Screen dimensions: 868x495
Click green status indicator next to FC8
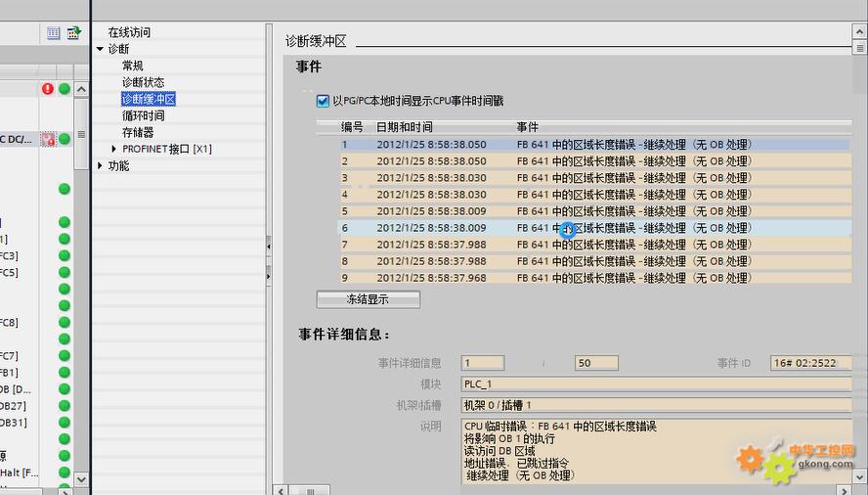(65, 323)
